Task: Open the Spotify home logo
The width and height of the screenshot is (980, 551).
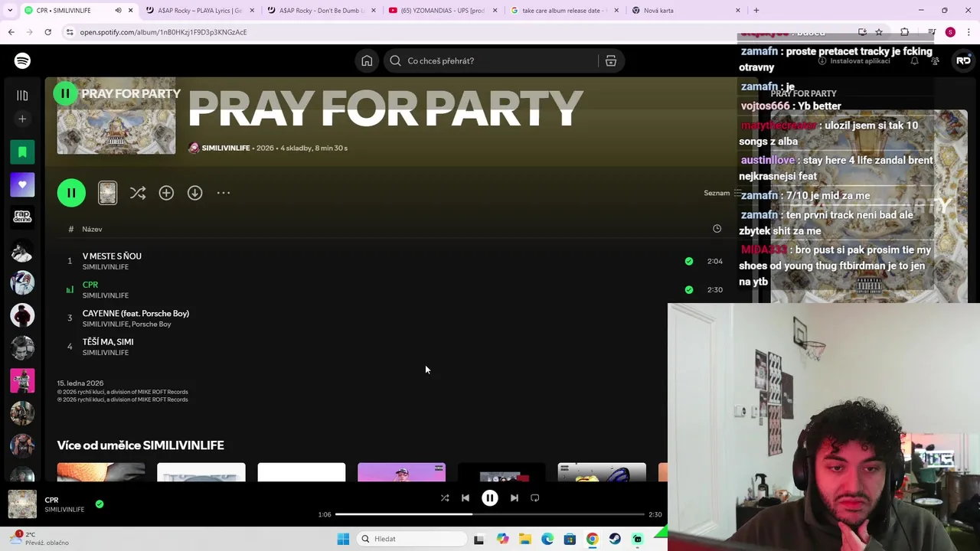Action: [x=22, y=60]
